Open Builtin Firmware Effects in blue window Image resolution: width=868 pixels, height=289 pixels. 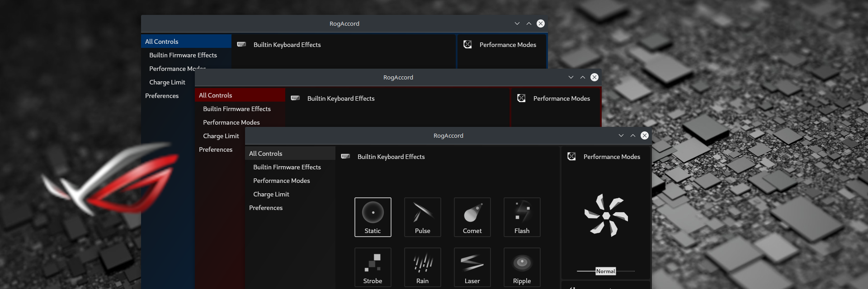186,55
